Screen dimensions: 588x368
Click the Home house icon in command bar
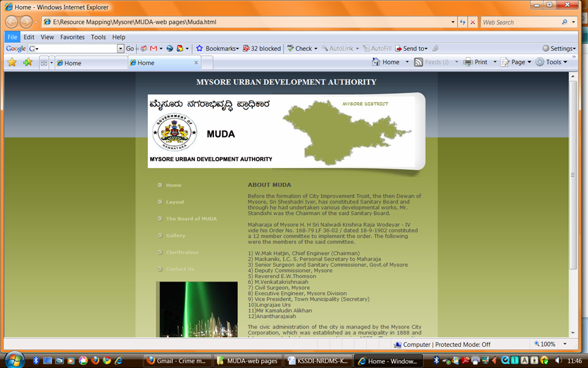376,62
